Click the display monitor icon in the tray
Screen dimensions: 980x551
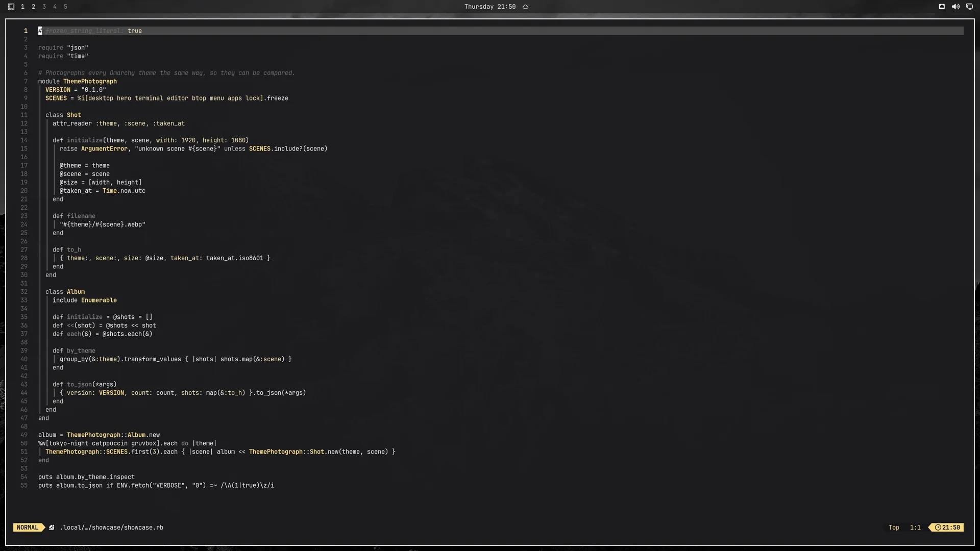[x=969, y=7]
